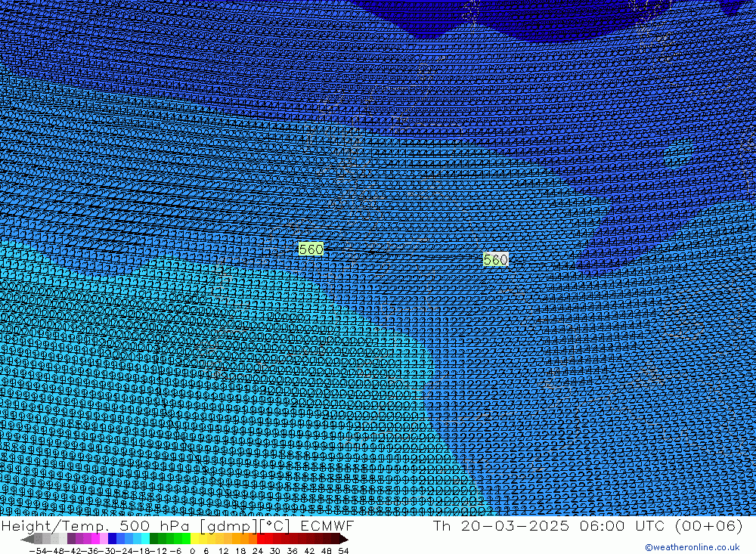Pick the dark blue legend swatch at -30

112,539
